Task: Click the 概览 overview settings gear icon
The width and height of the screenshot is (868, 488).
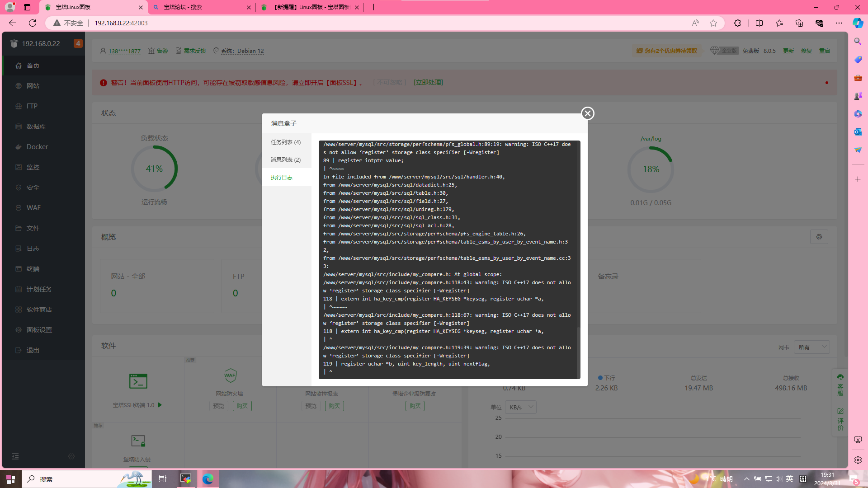Action: [819, 237]
